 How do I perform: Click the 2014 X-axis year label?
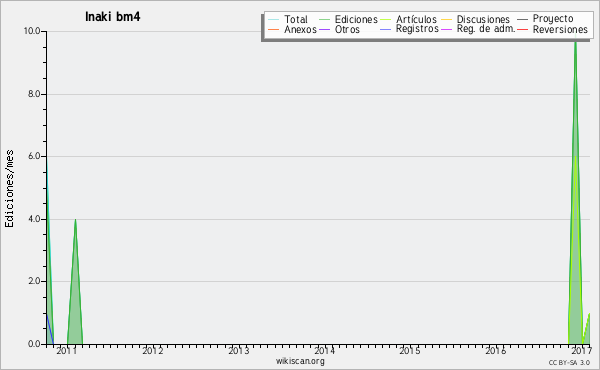[x=324, y=350]
